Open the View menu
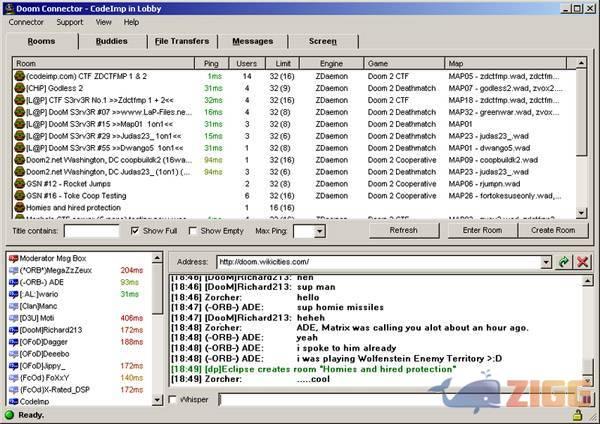Image resolution: width=600 pixels, height=424 pixels. 104,22
